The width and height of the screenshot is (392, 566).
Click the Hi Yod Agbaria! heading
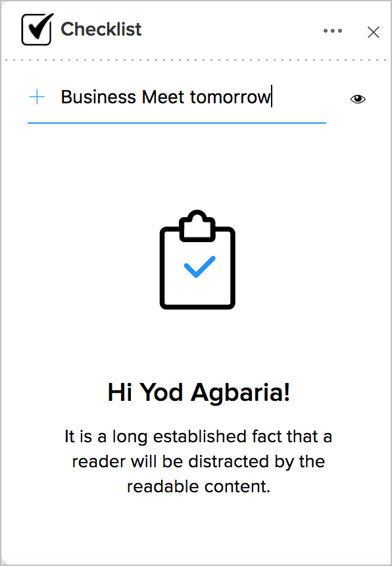click(199, 392)
